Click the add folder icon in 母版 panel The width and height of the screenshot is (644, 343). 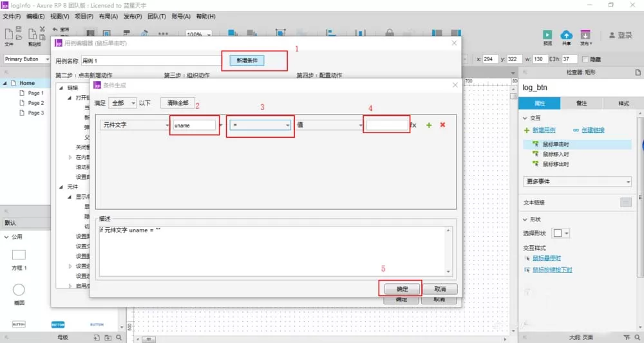point(108,337)
